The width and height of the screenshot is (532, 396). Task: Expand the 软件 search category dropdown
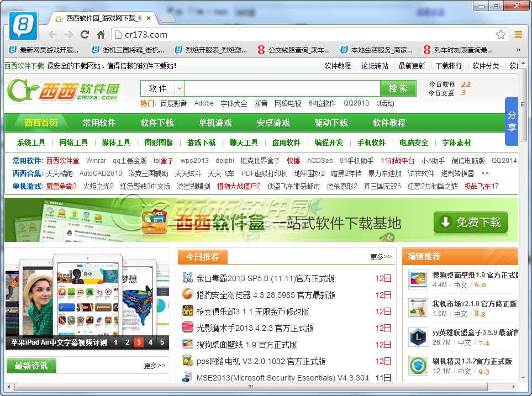(180, 88)
